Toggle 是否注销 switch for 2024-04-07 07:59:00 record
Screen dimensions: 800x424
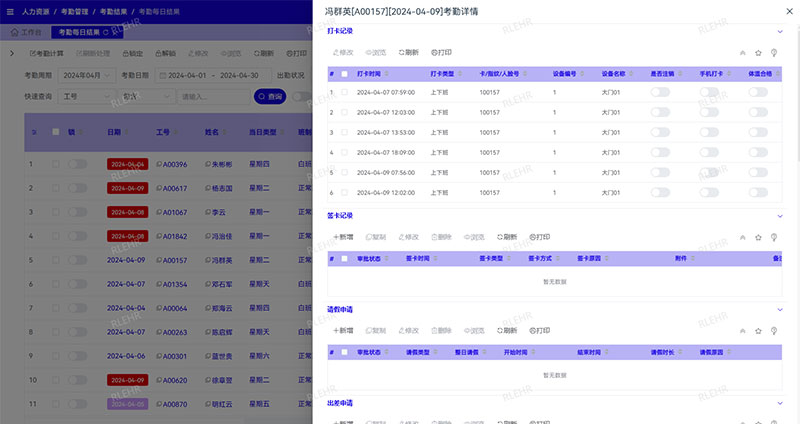(660, 92)
